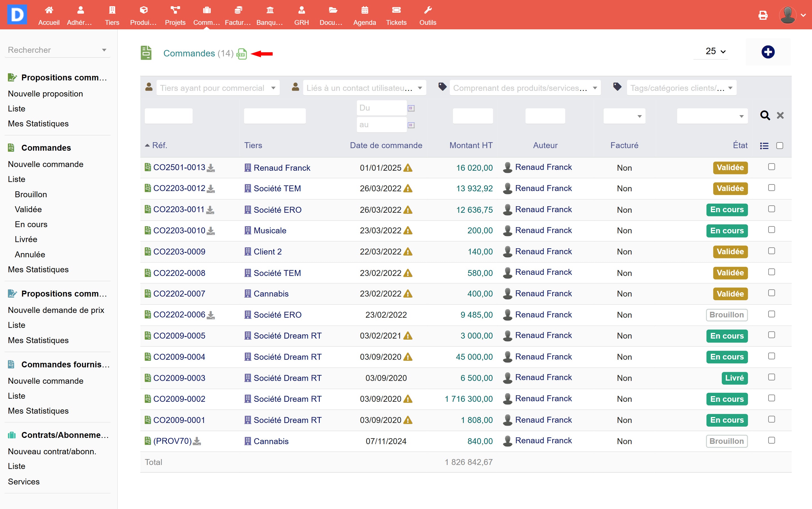The image size is (812, 509).
Task: Tick the checkbox for order CO2203-0010
Action: tap(772, 230)
